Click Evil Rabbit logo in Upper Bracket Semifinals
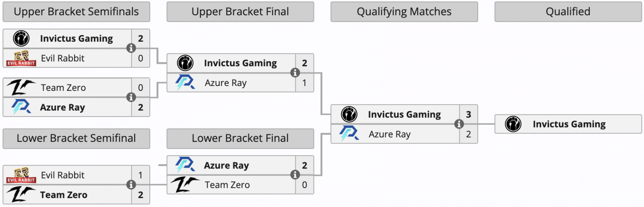Image resolution: width=644 pixels, height=207 pixels. coord(21,58)
